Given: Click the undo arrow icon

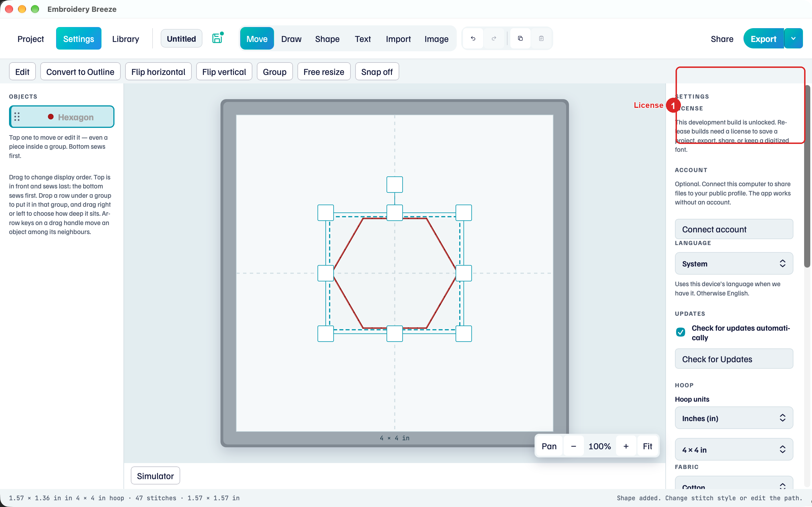Looking at the screenshot, I should 473,39.
